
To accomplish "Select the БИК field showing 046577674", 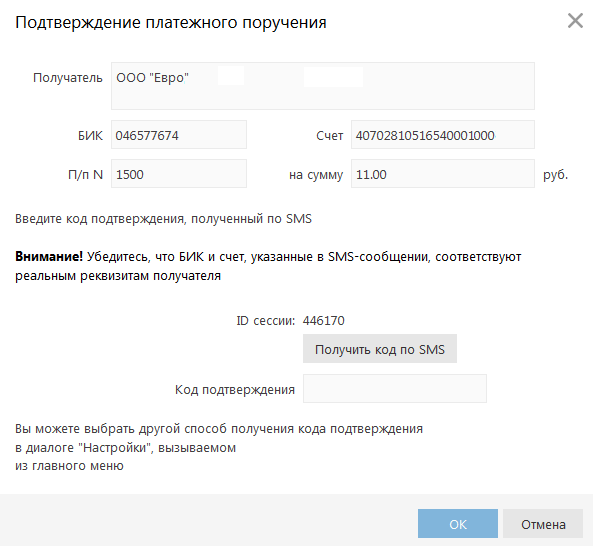I will click(179, 135).
